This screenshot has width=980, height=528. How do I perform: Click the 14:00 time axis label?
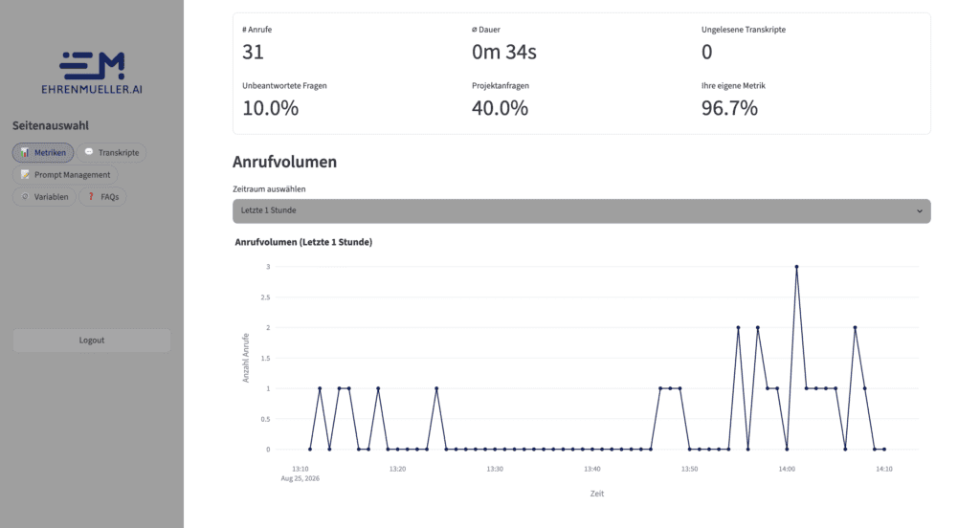pyautogui.click(x=787, y=469)
